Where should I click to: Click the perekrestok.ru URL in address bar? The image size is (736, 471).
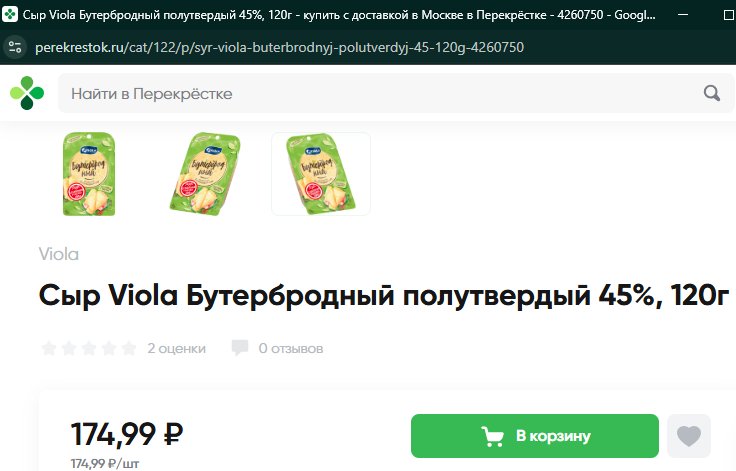point(279,47)
